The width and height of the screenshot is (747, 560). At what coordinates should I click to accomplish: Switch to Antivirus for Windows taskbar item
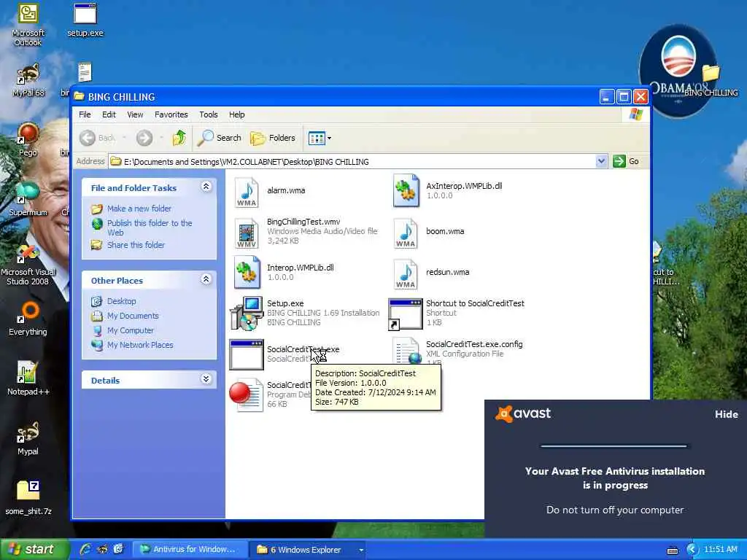[x=189, y=550]
